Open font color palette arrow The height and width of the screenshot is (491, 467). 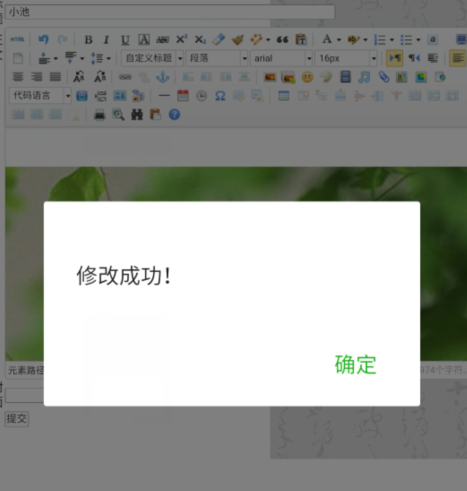tap(339, 40)
